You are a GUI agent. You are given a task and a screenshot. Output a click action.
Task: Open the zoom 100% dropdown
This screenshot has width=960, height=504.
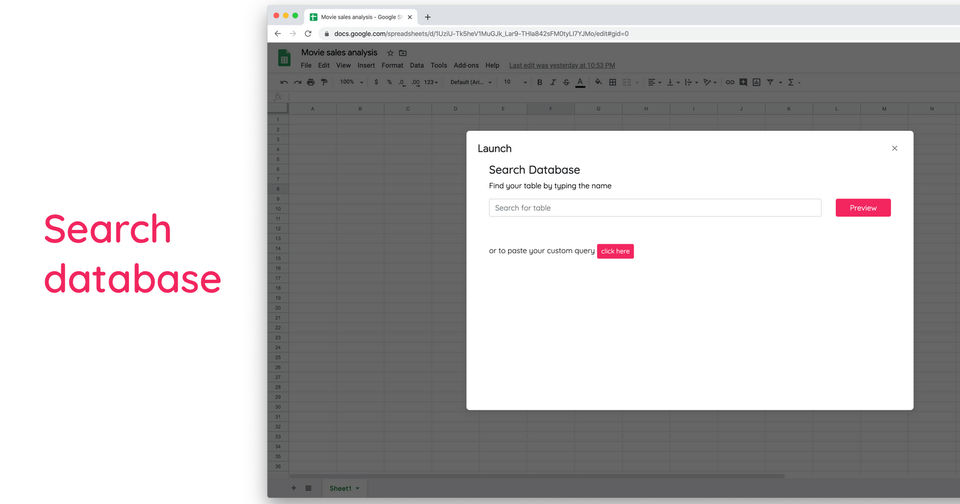(352, 82)
